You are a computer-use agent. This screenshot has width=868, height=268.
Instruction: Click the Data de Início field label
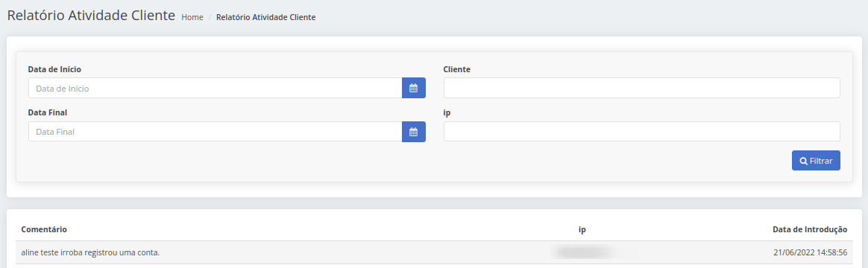point(54,69)
